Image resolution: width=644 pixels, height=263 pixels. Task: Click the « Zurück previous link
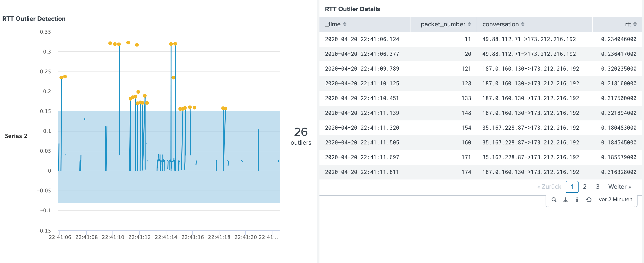pyautogui.click(x=549, y=187)
